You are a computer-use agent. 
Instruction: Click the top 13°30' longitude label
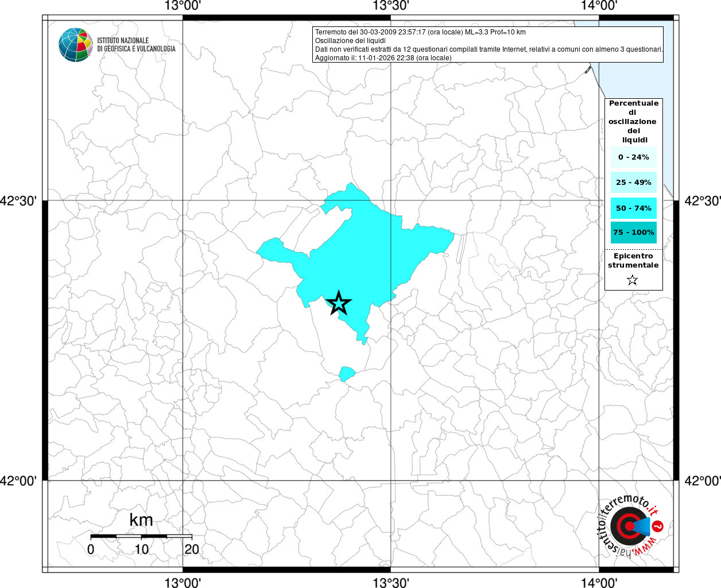(391, 6)
